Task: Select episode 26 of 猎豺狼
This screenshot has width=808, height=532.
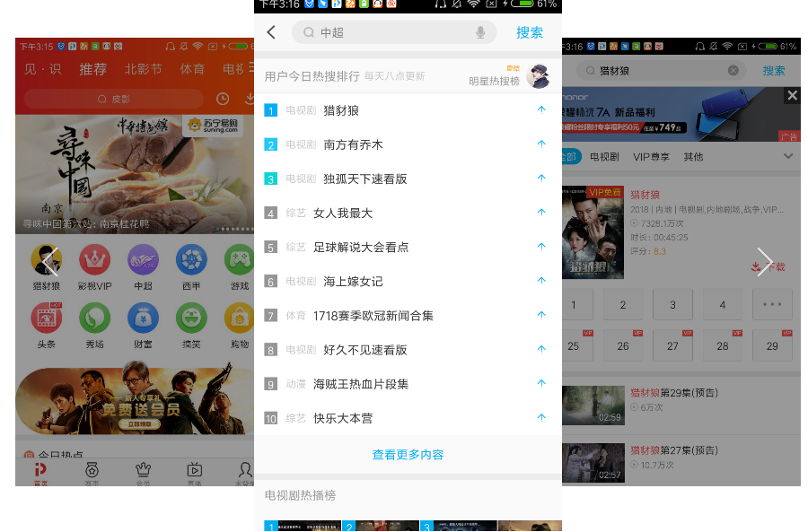Action: [x=623, y=346]
